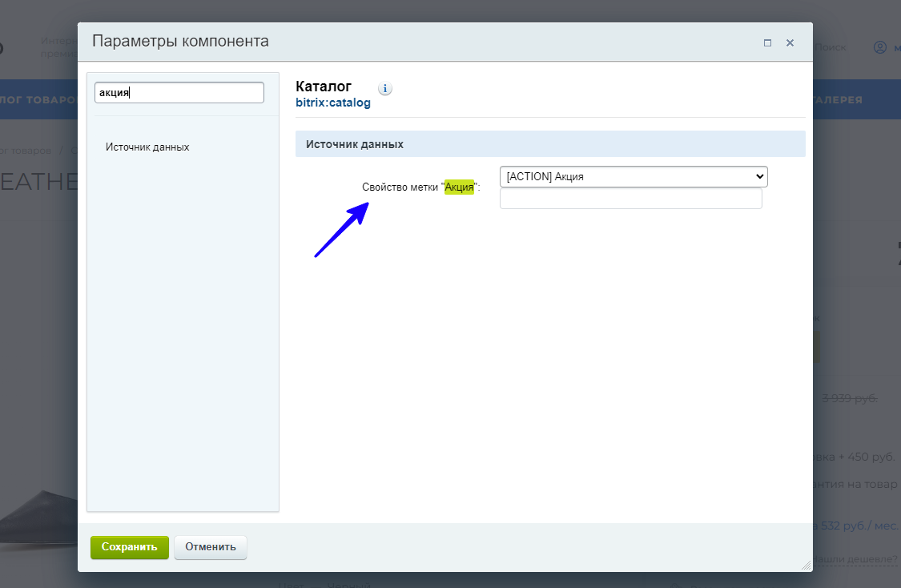Select Источник данных in the left panel

[x=147, y=147]
